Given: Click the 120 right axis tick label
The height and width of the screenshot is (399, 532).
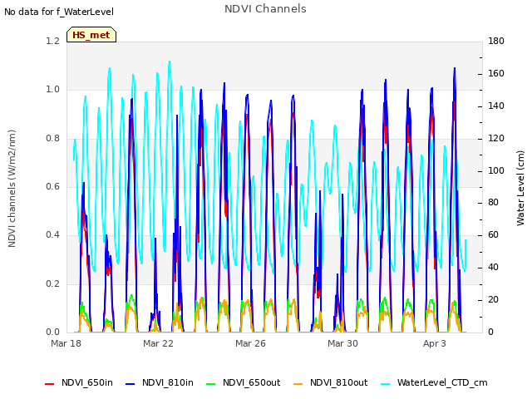Looking at the screenshot, I should tap(496, 138).
